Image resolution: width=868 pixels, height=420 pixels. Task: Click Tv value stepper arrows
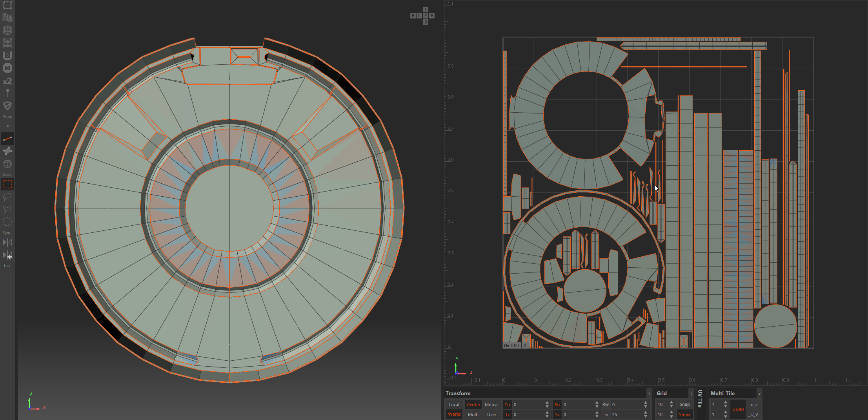point(547,414)
